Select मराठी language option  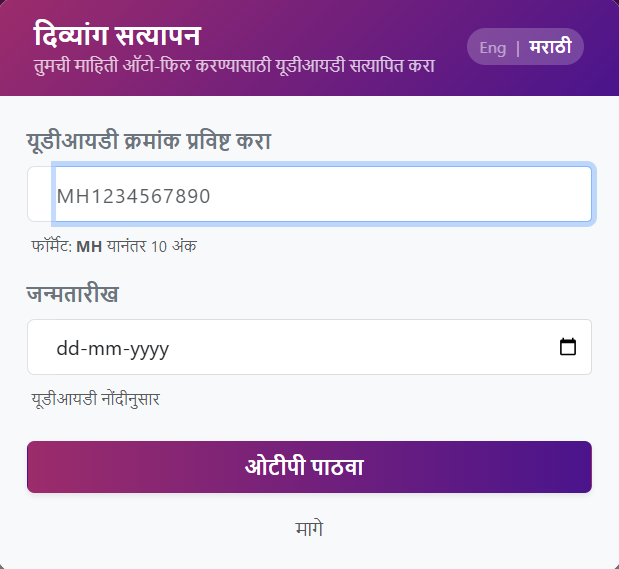551,48
